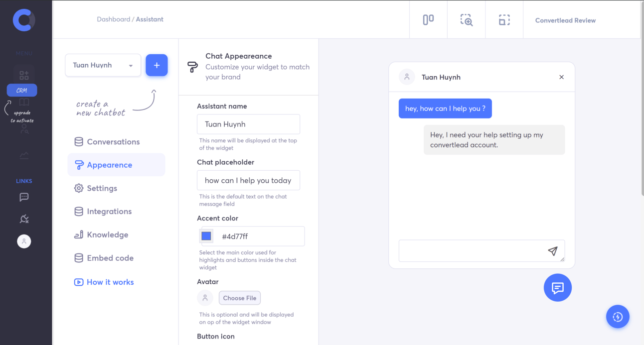
Task: Click the Knowledge icon
Action: (x=79, y=235)
